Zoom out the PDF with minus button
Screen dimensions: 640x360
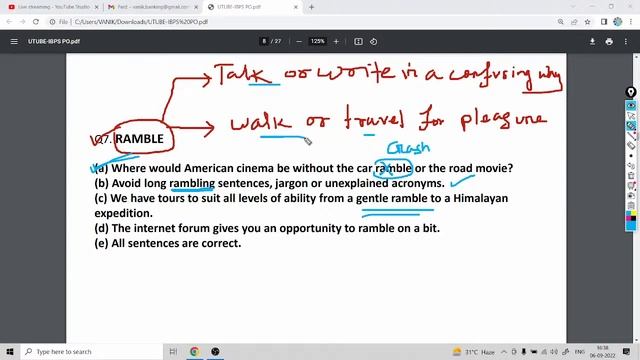tap(299, 42)
